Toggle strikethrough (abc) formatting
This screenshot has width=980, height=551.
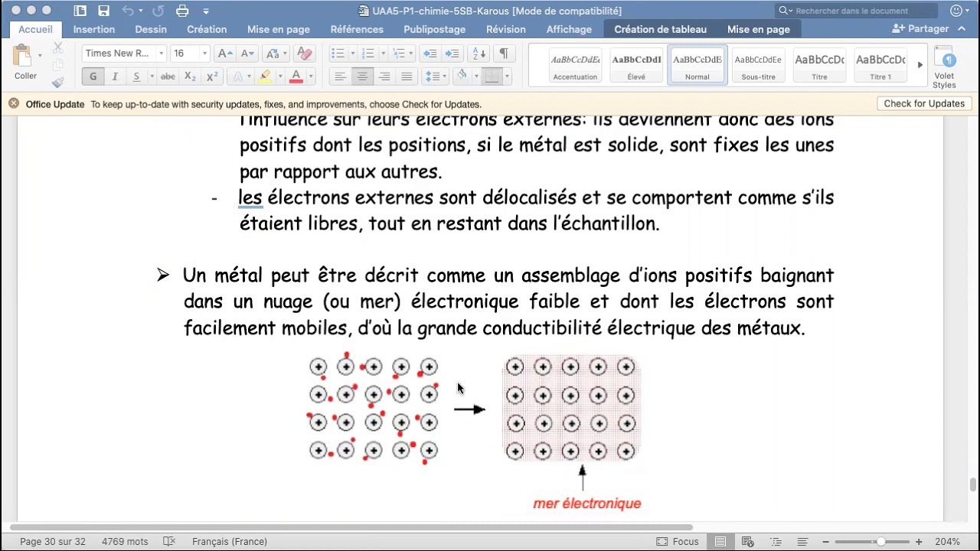168,77
